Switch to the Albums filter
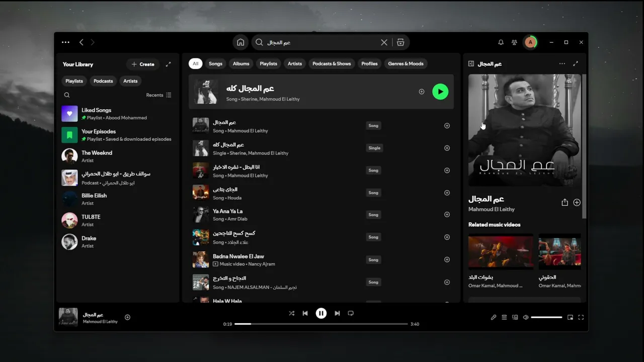 (x=241, y=64)
